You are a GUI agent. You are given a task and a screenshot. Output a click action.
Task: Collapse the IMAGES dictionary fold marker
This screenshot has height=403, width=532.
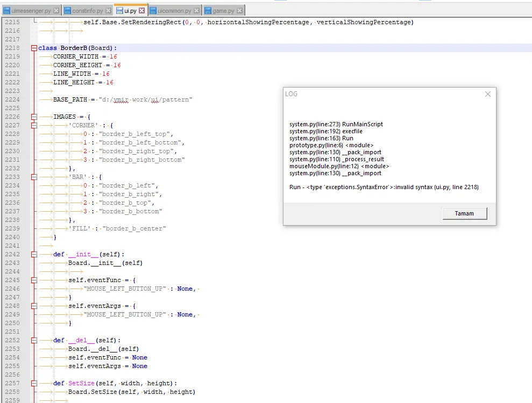coord(34,117)
